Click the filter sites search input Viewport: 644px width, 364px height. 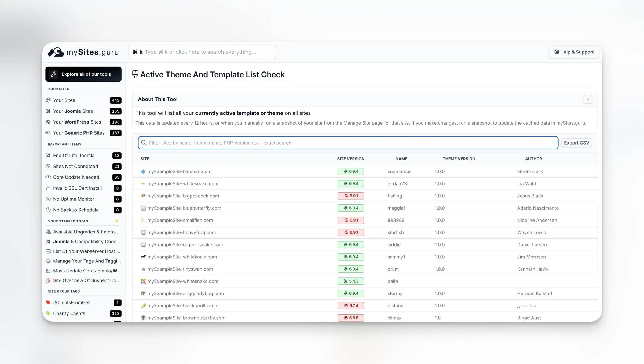tap(322, 143)
